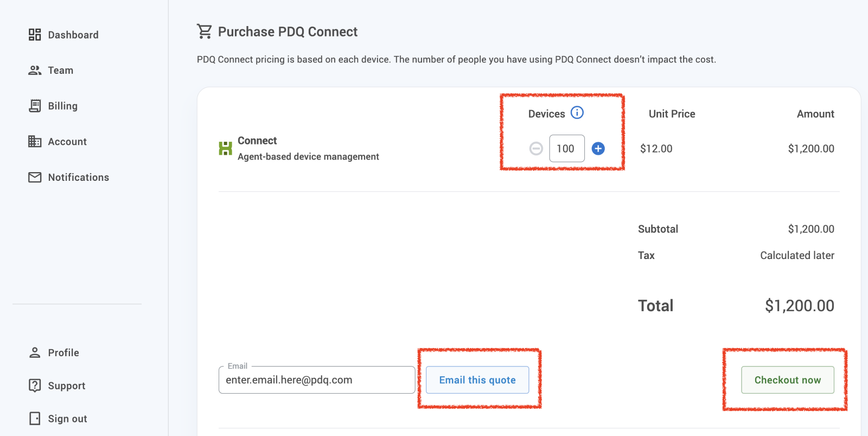Click the Billing receipt icon

coord(35,106)
